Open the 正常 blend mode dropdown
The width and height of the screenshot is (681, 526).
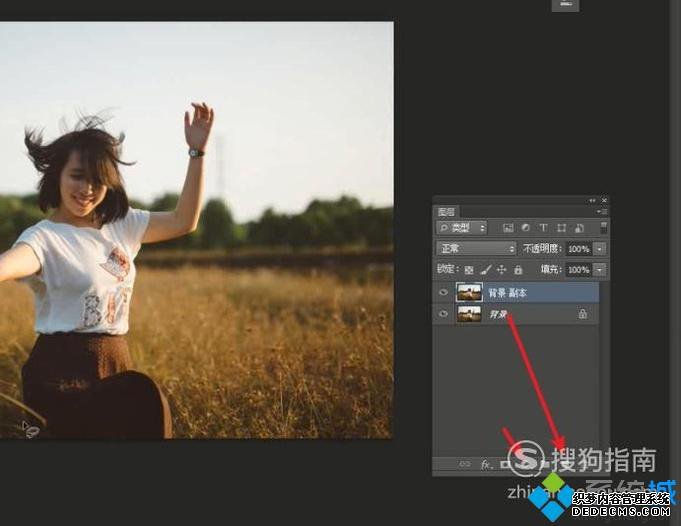[x=476, y=248]
